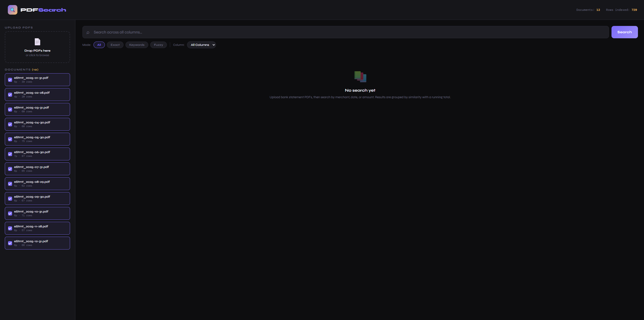The height and width of the screenshot is (320, 644).
Task: Click the eStmt_2025-05-30.pdf file name
Action: (32, 137)
